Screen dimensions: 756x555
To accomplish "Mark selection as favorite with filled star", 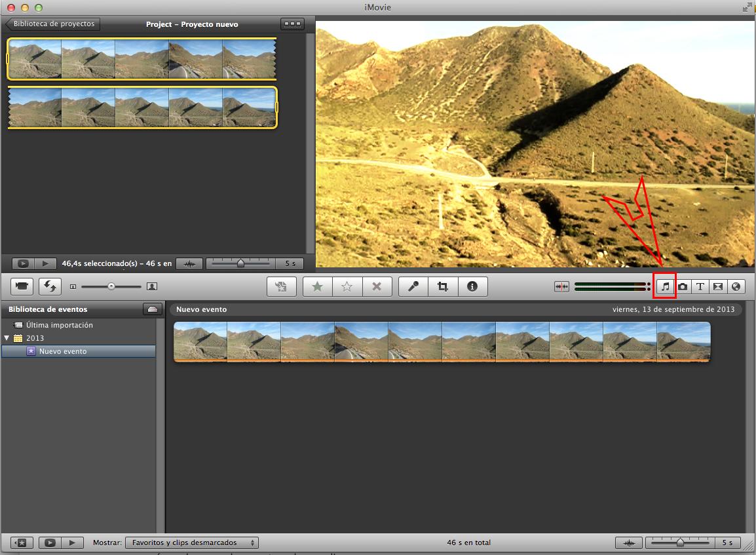I will [318, 286].
